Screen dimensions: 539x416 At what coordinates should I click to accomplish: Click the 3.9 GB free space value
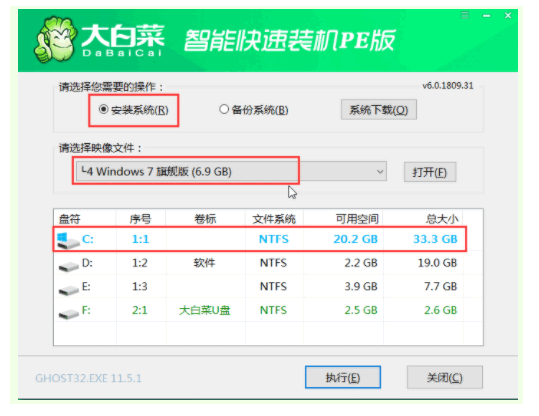point(361,286)
